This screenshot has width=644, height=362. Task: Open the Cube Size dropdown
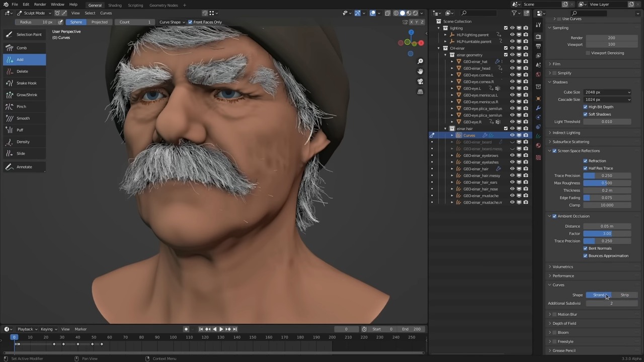point(607,92)
